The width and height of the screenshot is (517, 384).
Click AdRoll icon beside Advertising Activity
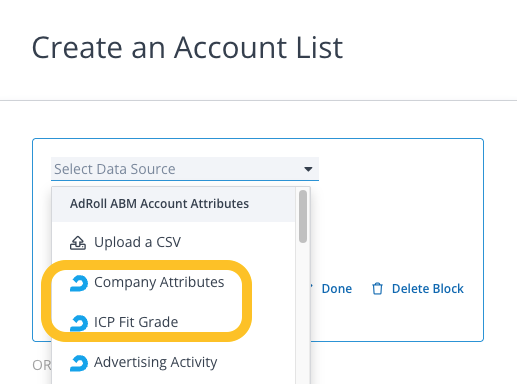point(79,363)
